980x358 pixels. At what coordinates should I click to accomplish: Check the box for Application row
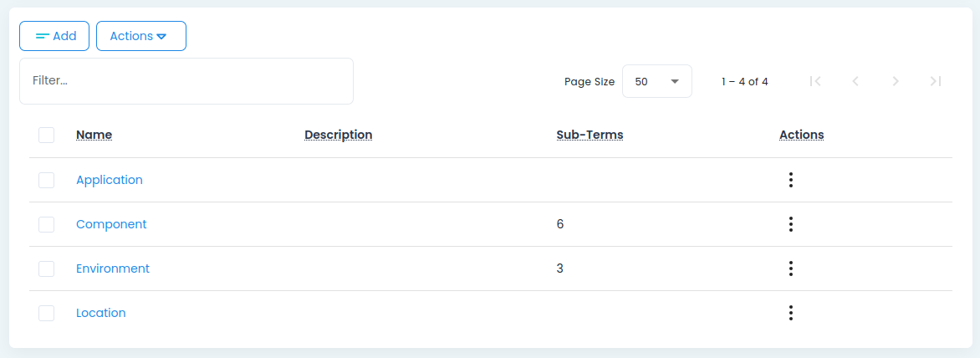[x=47, y=180]
